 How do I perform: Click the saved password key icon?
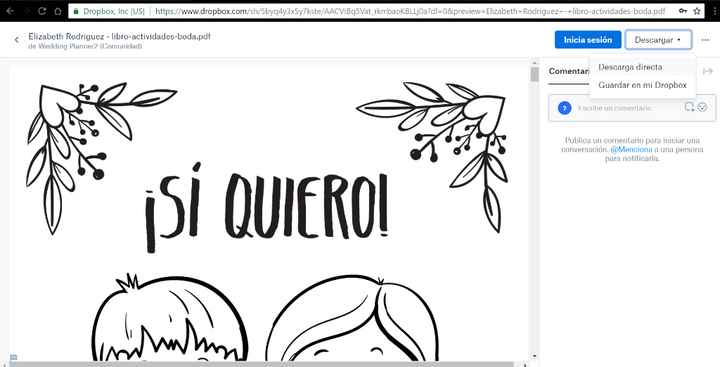click(683, 11)
